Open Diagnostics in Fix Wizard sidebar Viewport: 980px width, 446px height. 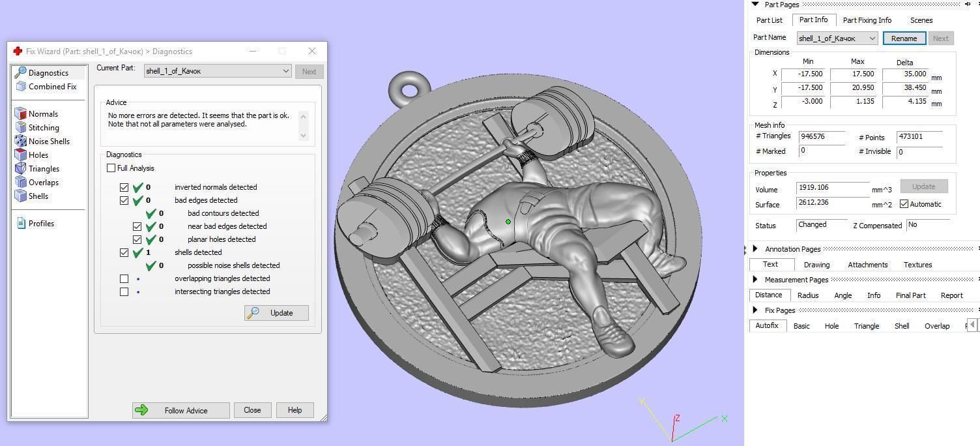pyautogui.click(x=48, y=73)
